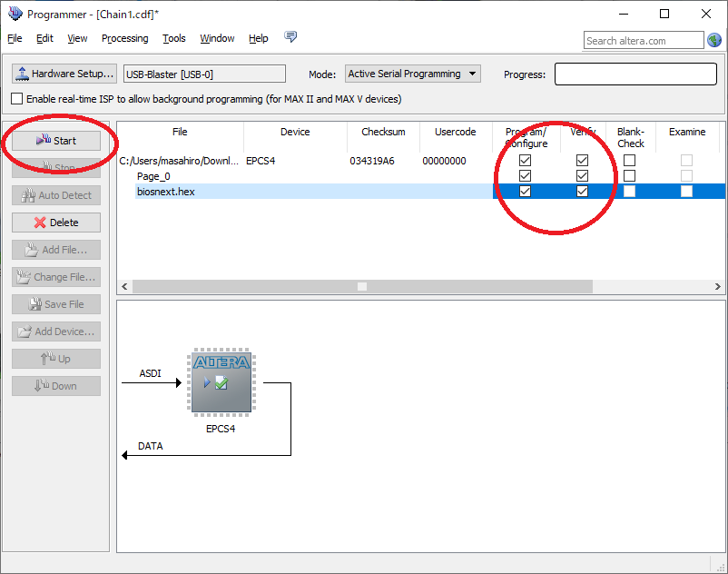Click the Add File button
728x574 pixels.
click(x=56, y=250)
